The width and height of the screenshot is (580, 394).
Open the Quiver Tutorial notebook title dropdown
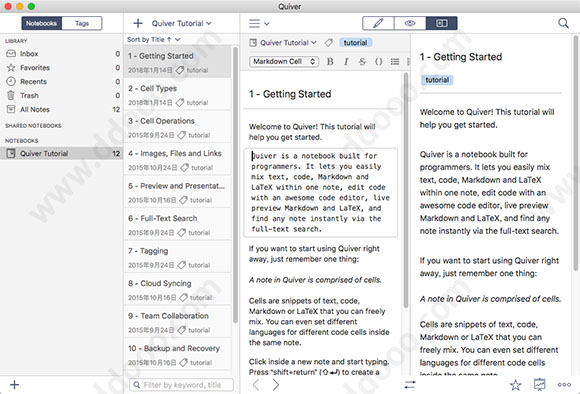(x=182, y=23)
